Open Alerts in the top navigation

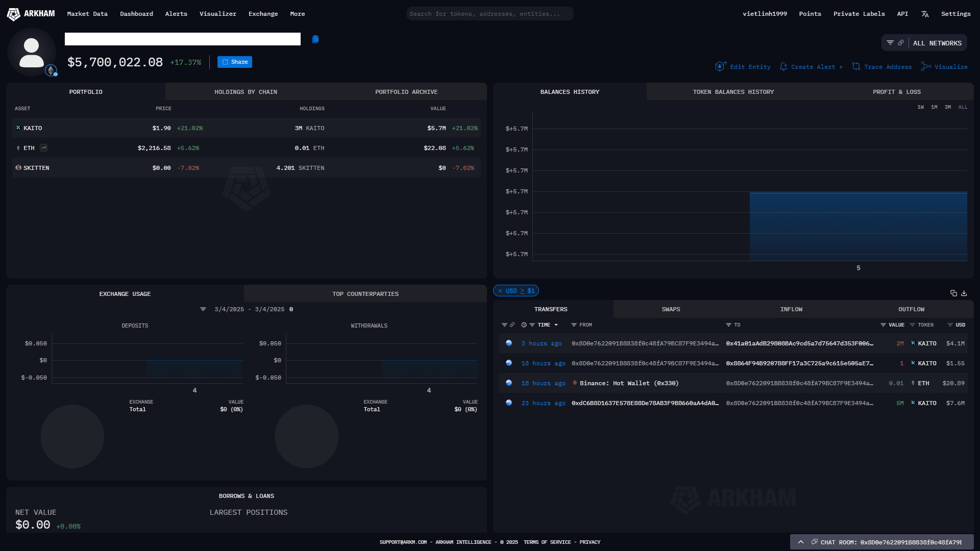coord(176,14)
